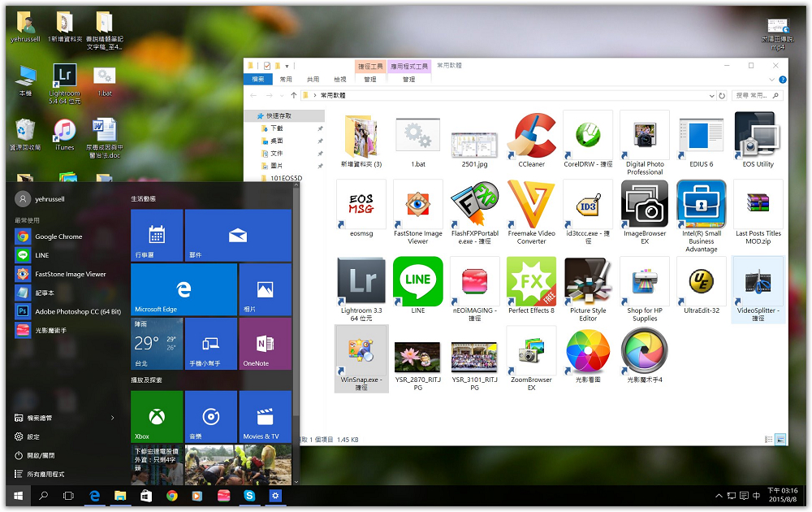
Task: Select the Picture Style Editor shortcut
Action: coord(588,289)
